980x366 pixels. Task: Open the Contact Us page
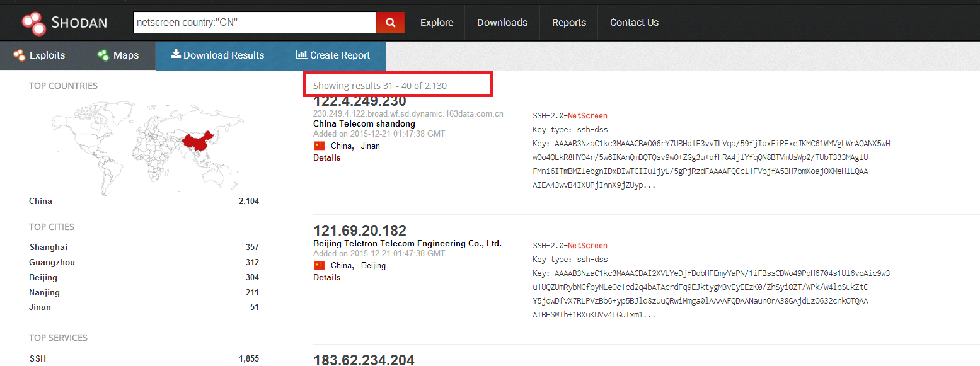point(634,23)
